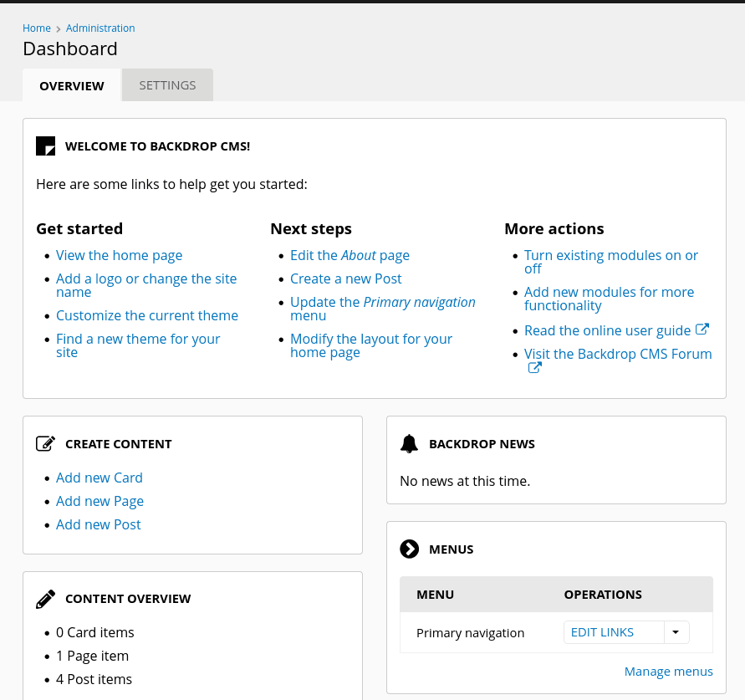Click Modify the layout for your home page
The image size is (745, 700).
371,345
